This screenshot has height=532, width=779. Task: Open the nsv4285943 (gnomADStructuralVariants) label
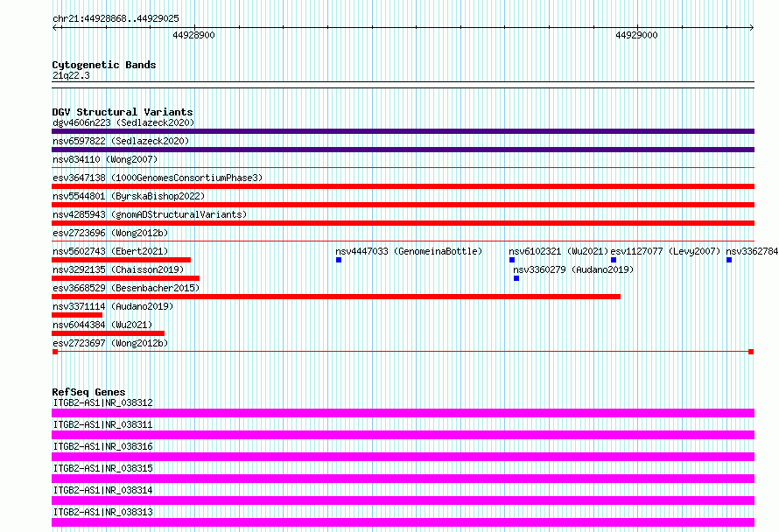tap(150, 214)
